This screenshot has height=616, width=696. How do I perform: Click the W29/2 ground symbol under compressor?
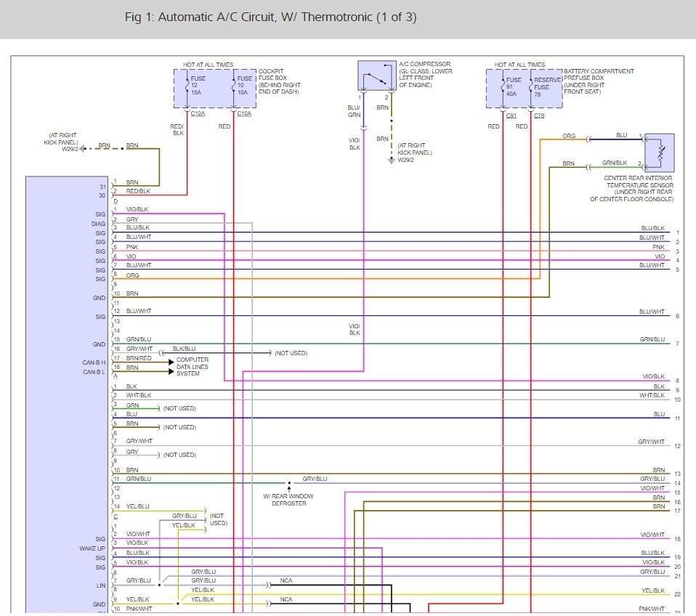[x=391, y=160]
